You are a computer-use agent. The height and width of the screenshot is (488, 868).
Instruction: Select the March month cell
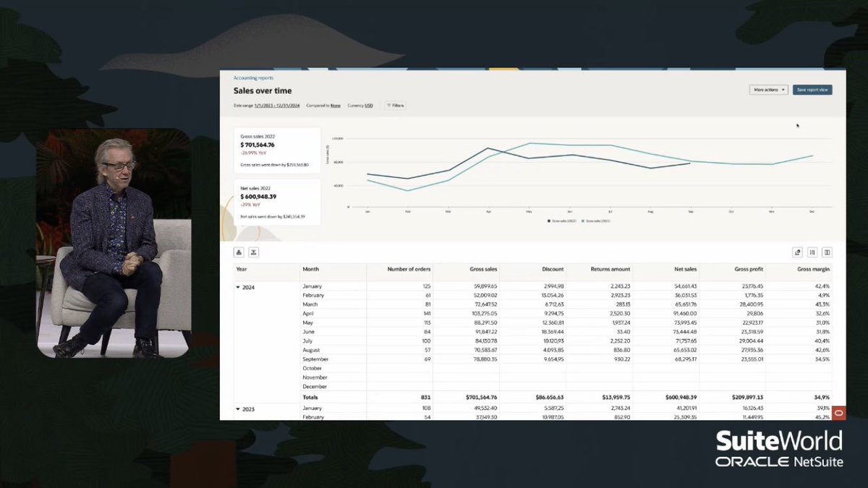(x=310, y=304)
